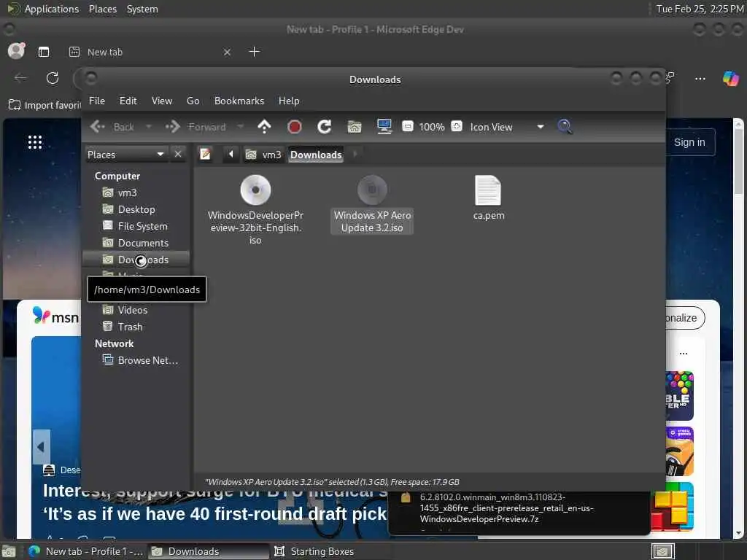Open Edge settings and more ellipsis
Image resolution: width=747 pixels, height=560 pixels.
pos(700,78)
